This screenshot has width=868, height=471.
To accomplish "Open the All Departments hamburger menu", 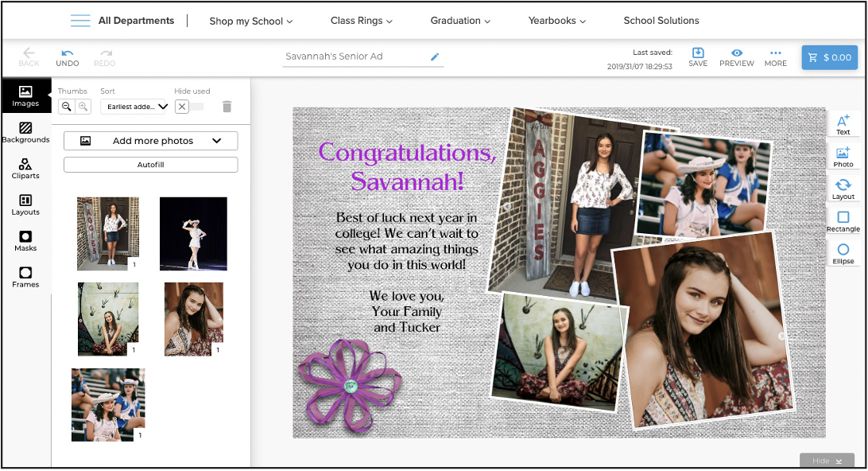I will (x=80, y=21).
